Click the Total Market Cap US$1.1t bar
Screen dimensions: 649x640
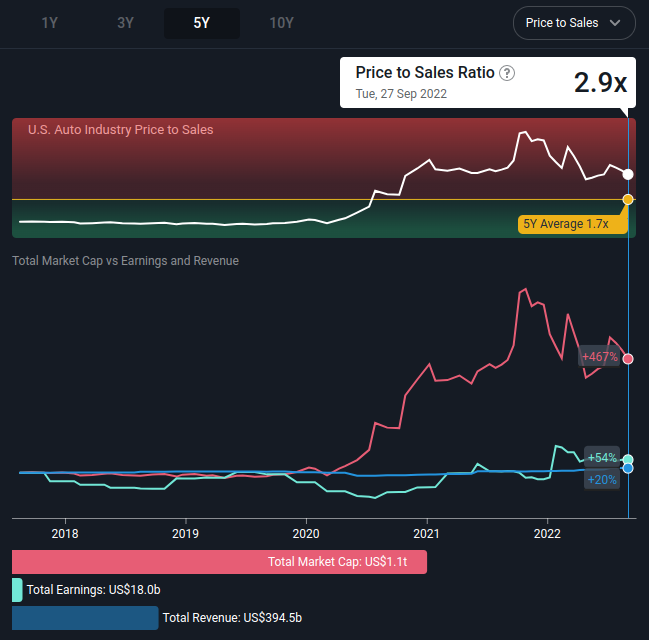click(219, 562)
